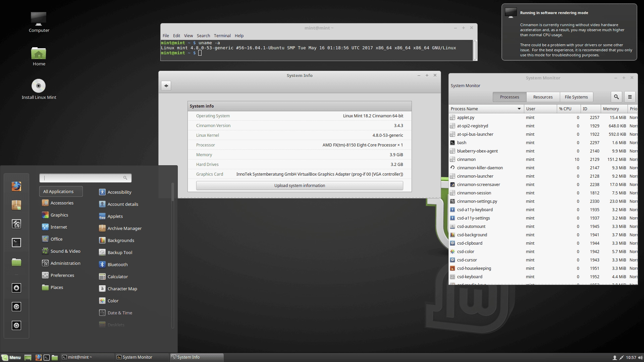Switch to the Resources tab
644x362 pixels.
(x=543, y=97)
